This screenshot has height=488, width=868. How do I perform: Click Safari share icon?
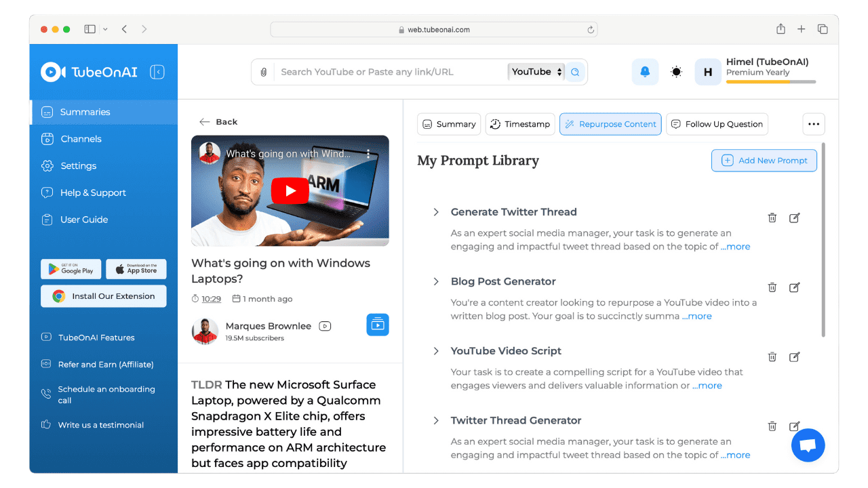[x=781, y=29]
